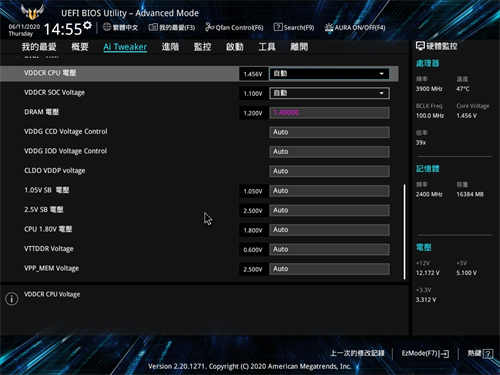Toggle AURA ON/OFF (F4)
Screen dimensions: 500x375
355,27
